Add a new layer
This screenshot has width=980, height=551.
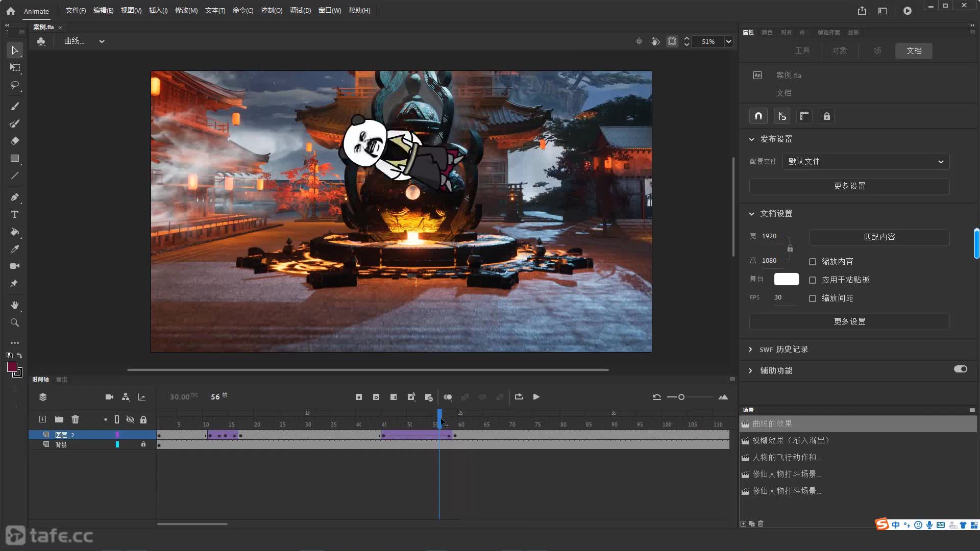(x=42, y=419)
